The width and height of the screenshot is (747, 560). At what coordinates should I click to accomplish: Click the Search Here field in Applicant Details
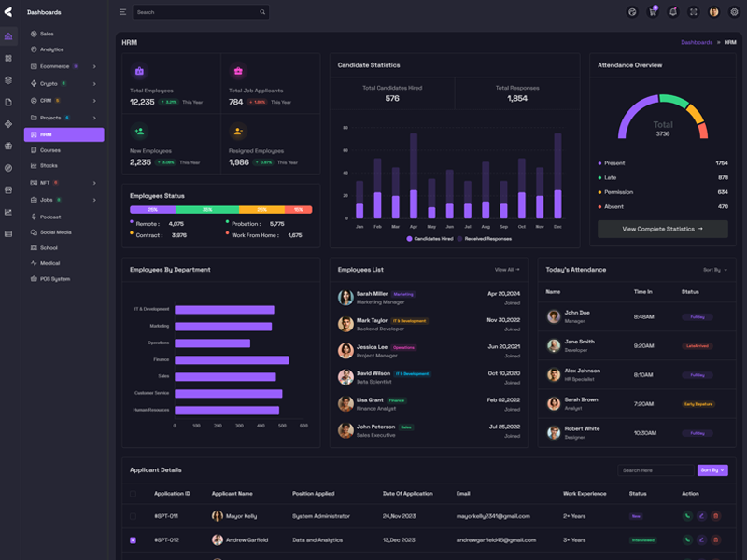[x=655, y=470]
